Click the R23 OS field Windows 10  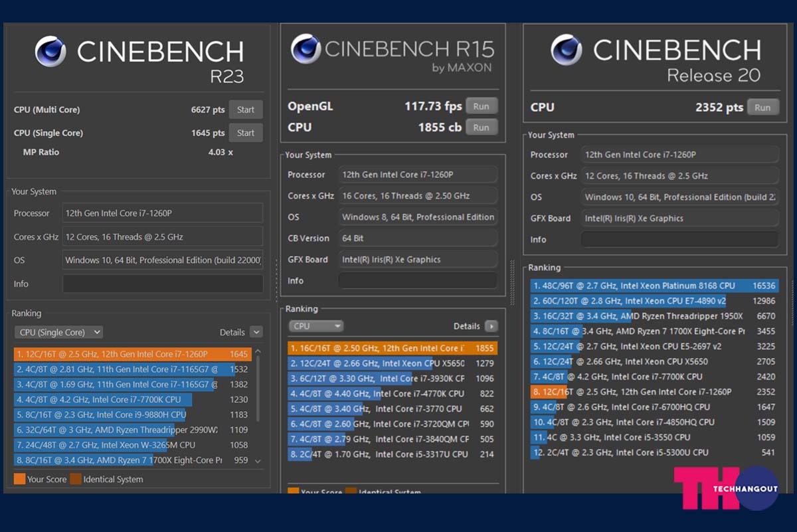coord(163,260)
